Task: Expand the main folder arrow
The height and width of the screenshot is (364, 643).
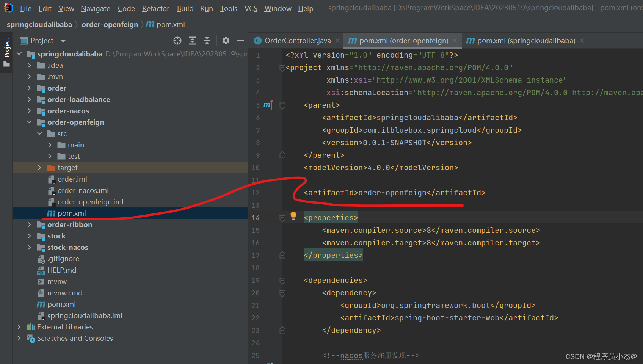Action: [50, 145]
